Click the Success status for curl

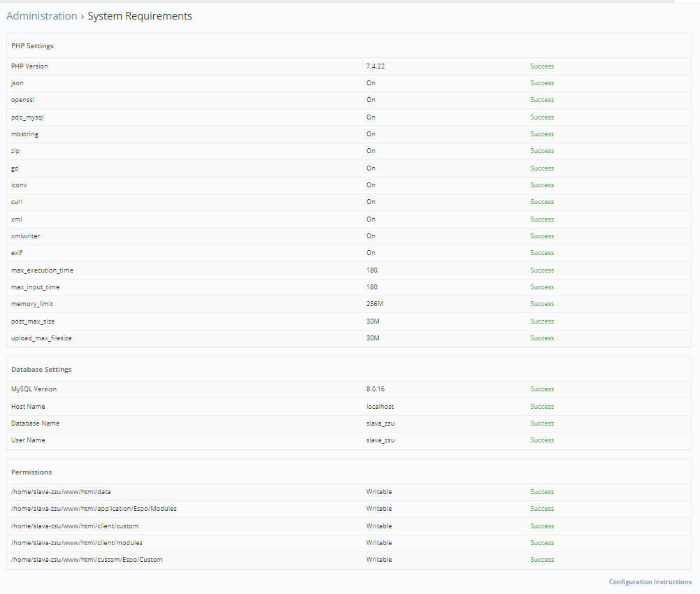pos(542,202)
